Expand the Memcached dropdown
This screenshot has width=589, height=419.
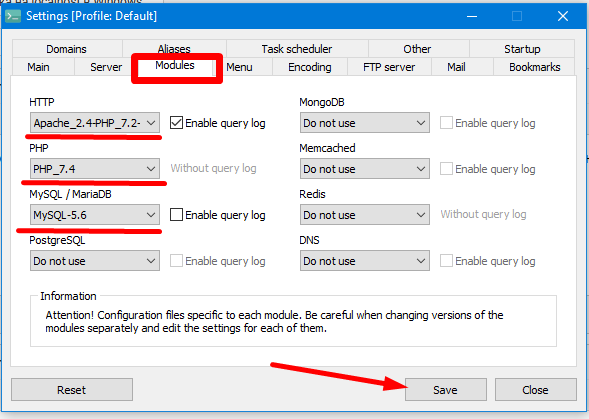(x=365, y=169)
